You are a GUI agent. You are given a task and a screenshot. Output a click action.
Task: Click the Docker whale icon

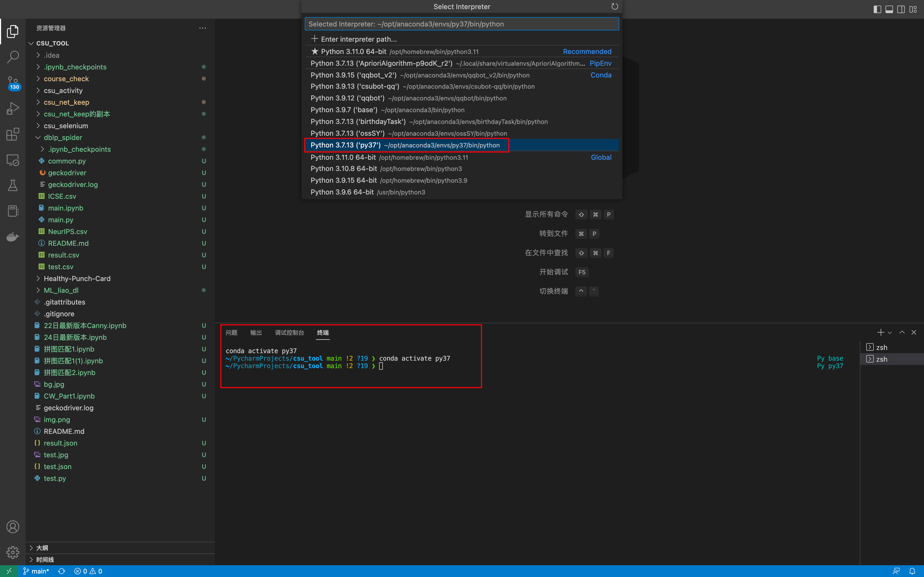[13, 237]
